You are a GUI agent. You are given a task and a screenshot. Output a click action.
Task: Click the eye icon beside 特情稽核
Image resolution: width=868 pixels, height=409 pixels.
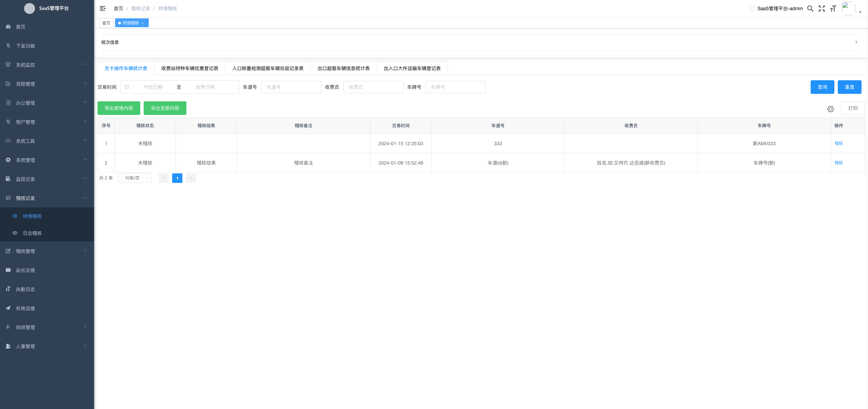[15, 216]
